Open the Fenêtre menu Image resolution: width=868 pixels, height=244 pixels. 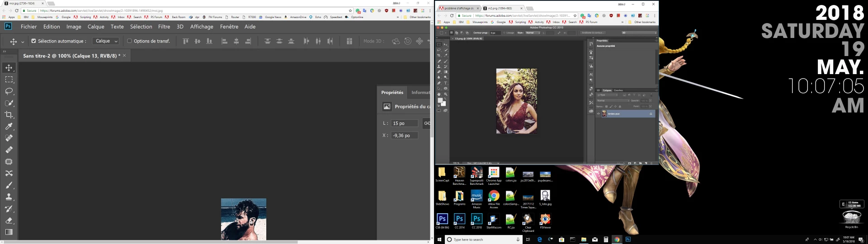(x=229, y=27)
